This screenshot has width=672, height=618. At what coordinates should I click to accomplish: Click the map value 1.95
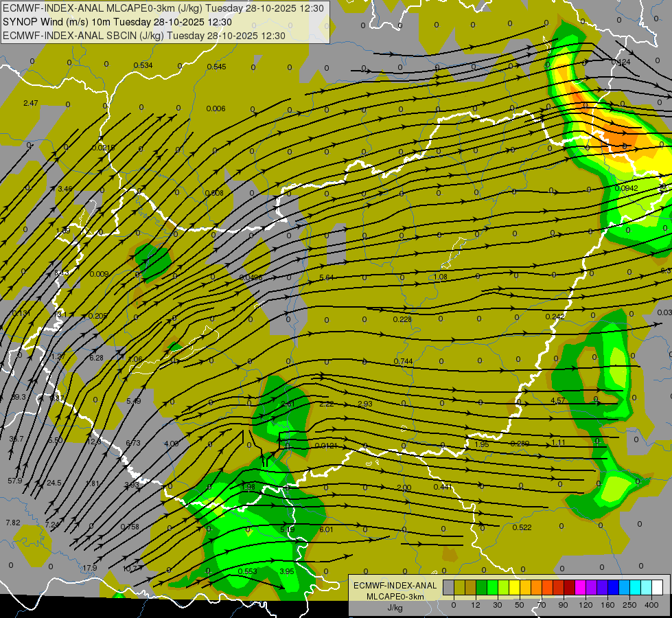pos(482,444)
